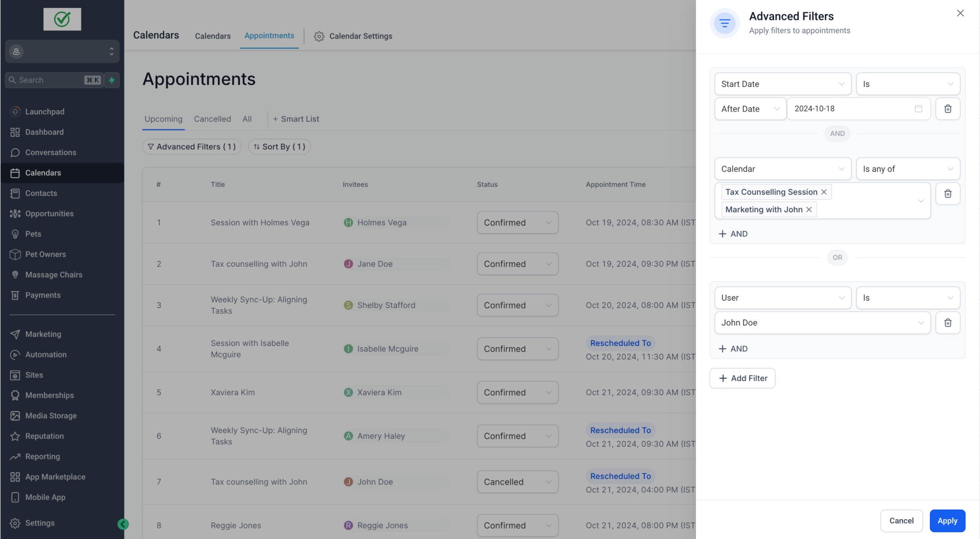The image size is (980, 539).
Task: Click the Add Filter button
Action: 742,378
